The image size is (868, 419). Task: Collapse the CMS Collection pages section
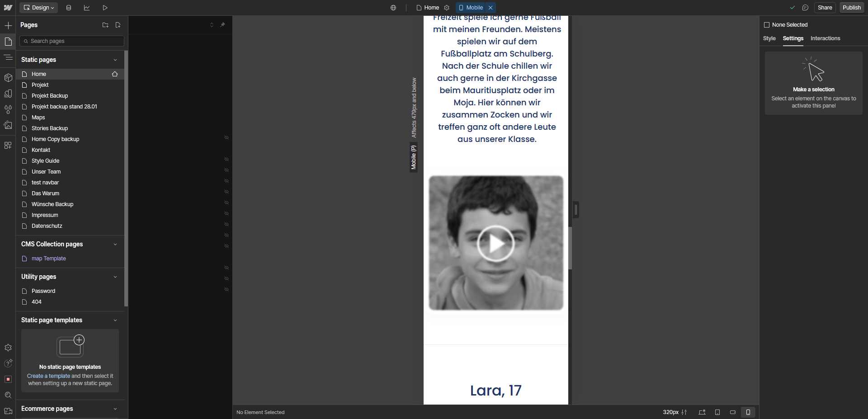(x=115, y=244)
